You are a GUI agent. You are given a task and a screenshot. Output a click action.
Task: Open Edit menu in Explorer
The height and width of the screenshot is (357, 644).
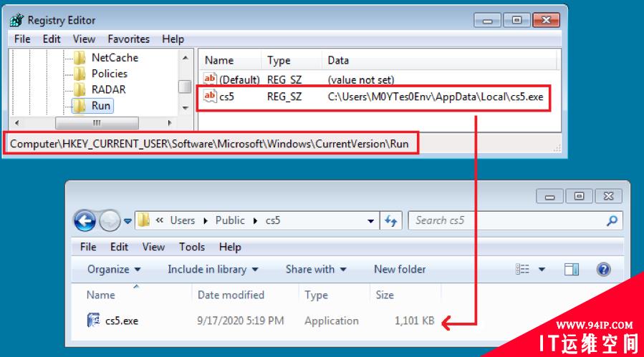pos(119,247)
